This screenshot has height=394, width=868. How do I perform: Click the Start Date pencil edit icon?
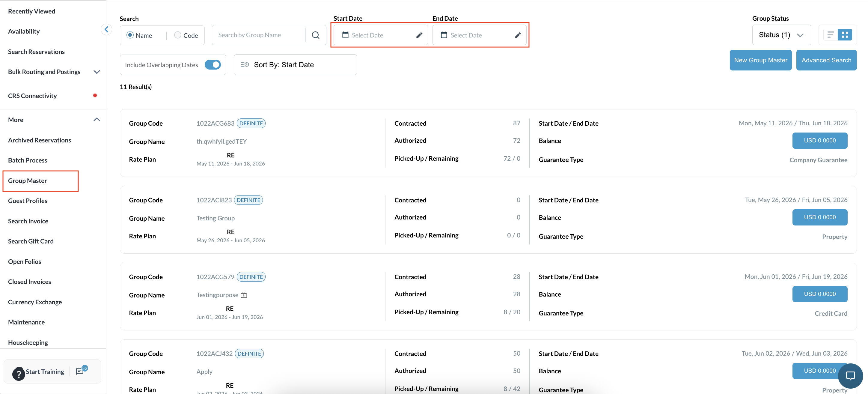pyautogui.click(x=419, y=35)
